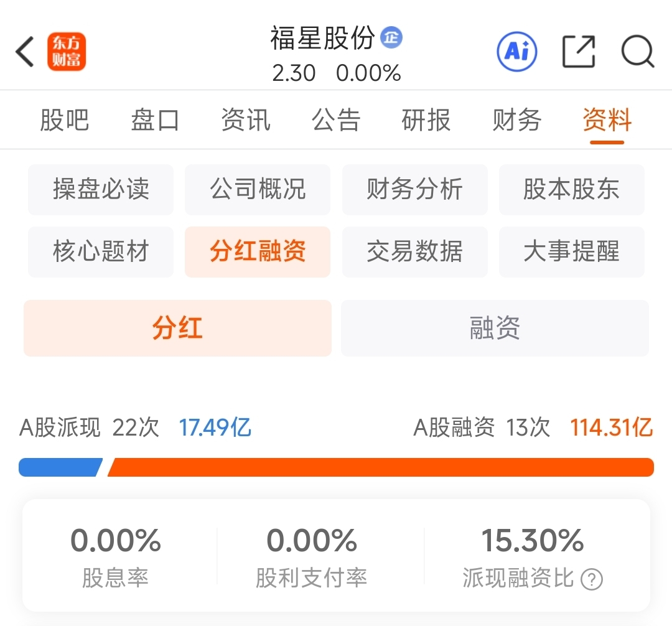Image resolution: width=672 pixels, height=626 pixels.
Task: Open 股本股东 section
Action: pyautogui.click(x=571, y=189)
